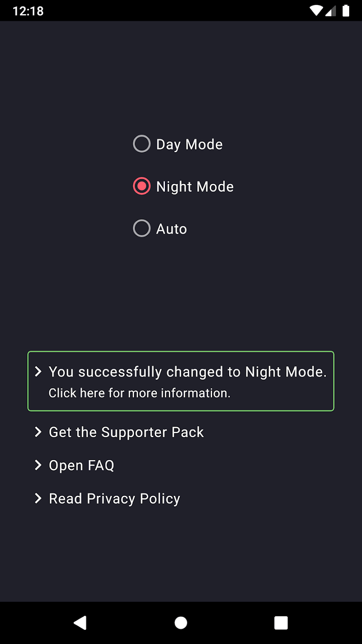Image resolution: width=362 pixels, height=644 pixels.
Task: Select the Auto radio button
Action: point(141,228)
